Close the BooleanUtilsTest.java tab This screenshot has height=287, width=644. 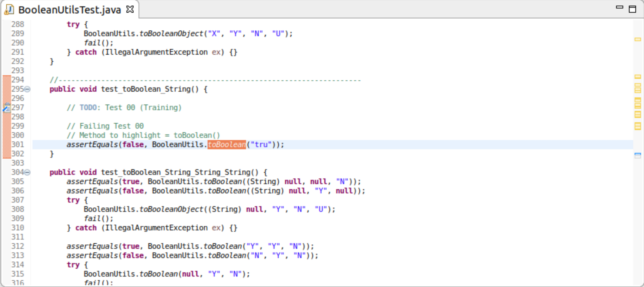point(130,9)
